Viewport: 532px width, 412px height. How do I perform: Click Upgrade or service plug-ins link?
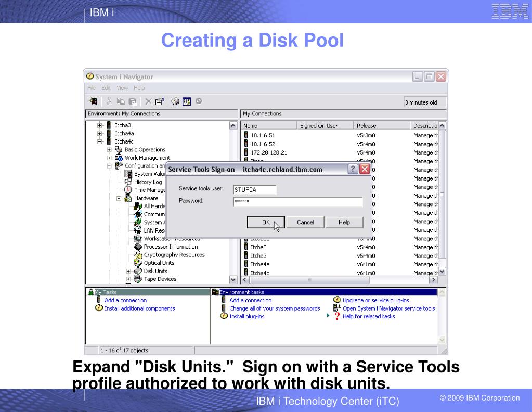click(375, 300)
